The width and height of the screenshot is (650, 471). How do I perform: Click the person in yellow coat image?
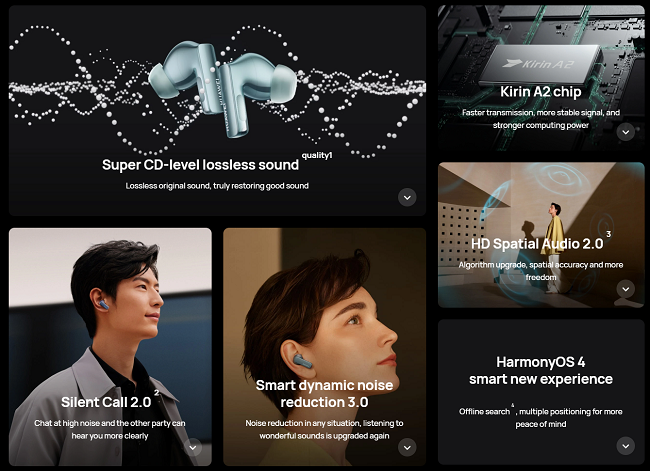[554, 248]
